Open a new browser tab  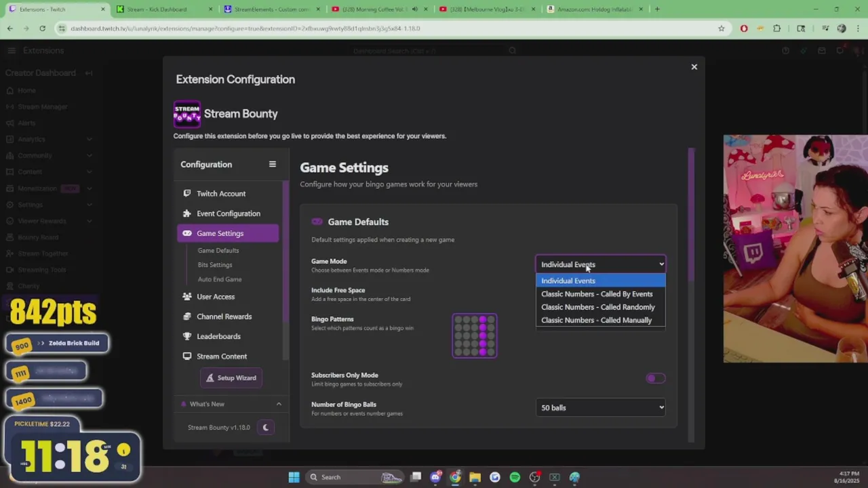[x=657, y=9]
